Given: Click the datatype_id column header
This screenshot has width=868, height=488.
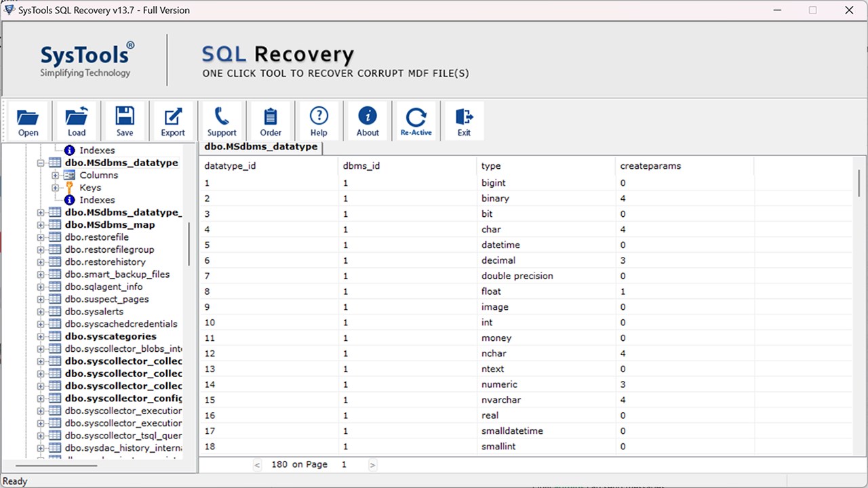Looking at the screenshot, I should pyautogui.click(x=268, y=166).
